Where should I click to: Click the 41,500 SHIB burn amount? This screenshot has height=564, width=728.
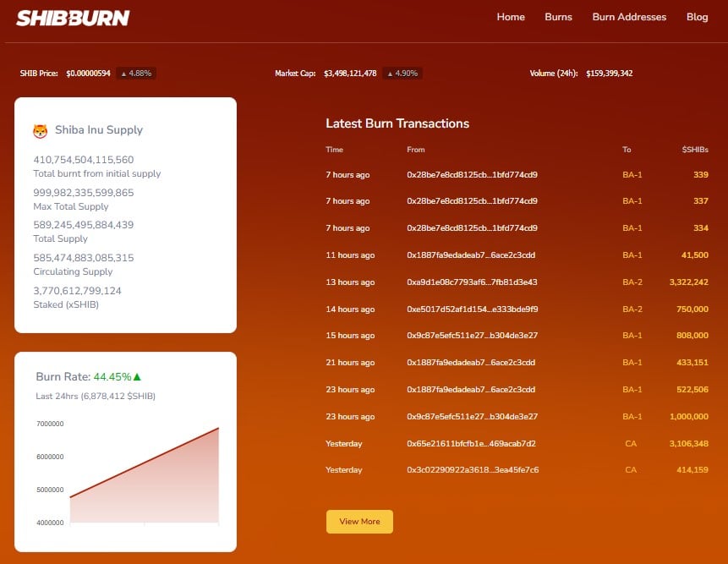pos(692,255)
